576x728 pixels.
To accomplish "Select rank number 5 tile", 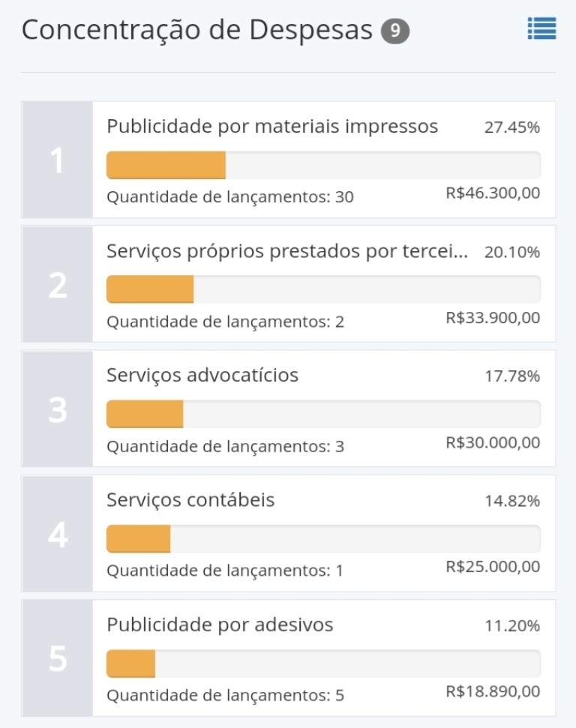I will click(58, 658).
